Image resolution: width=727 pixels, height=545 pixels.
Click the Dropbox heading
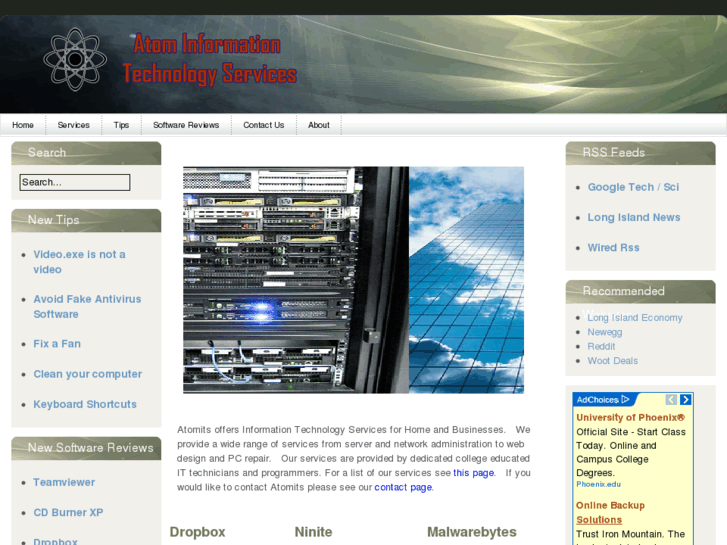pos(197,532)
